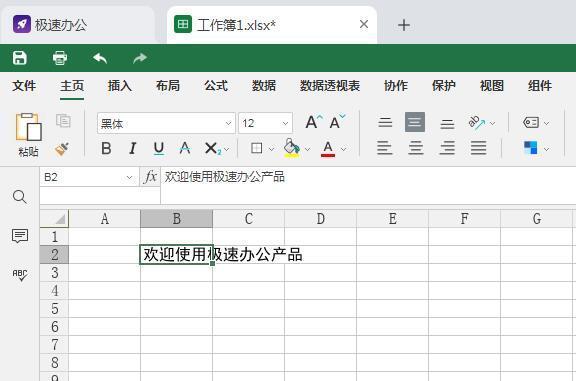Select the Format Painter brush icon
Viewport: 576px width, 381px height.
[x=62, y=149]
